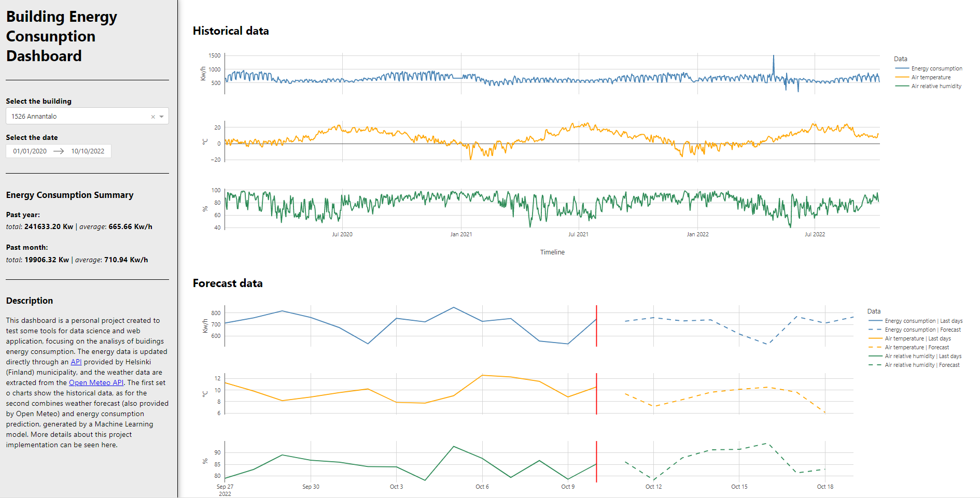Toggle Air temperature | Last days legend entry
The image size is (980, 498).
pyautogui.click(x=909, y=338)
